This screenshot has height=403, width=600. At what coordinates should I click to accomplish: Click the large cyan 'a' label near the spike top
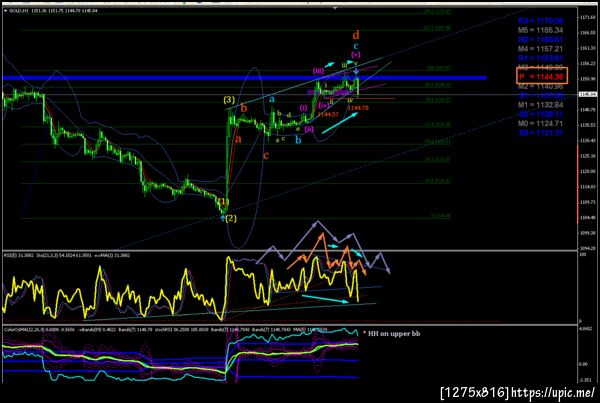pos(272,99)
